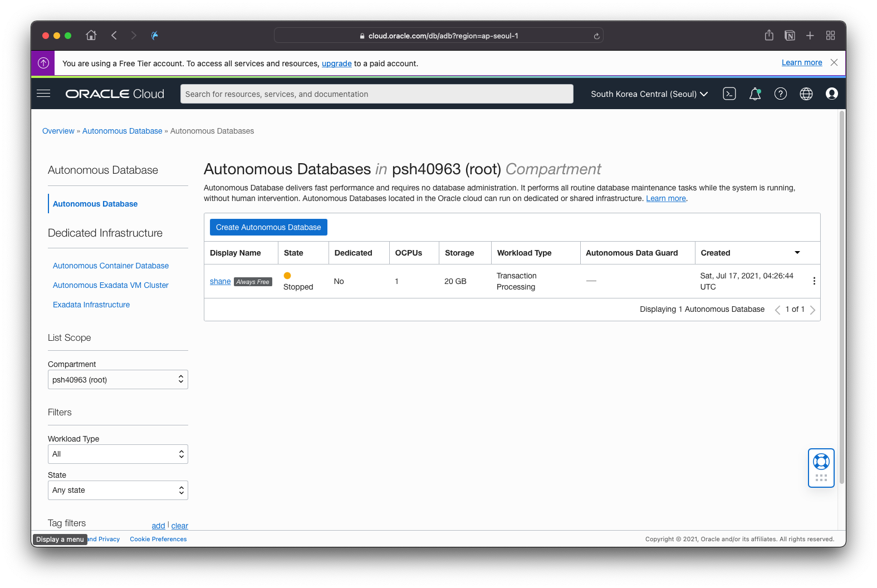Click the upgrade arrow icon in banner
This screenshot has height=588, width=877.
pyautogui.click(x=43, y=63)
